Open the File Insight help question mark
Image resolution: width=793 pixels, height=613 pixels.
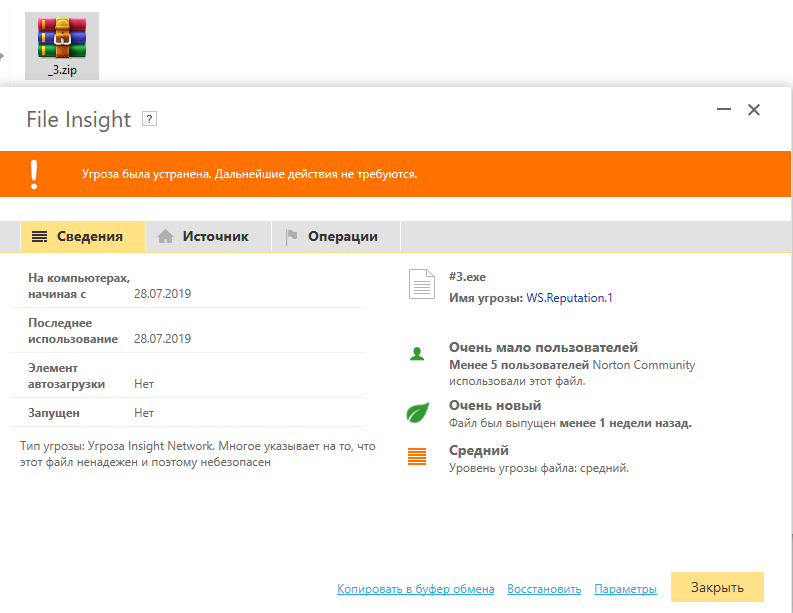(x=149, y=119)
